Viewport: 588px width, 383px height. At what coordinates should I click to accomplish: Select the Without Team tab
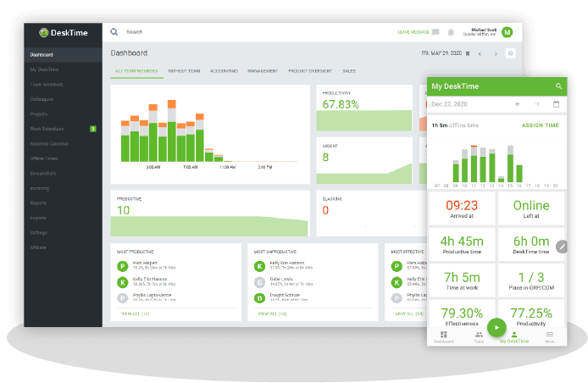[x=184, y=71]
